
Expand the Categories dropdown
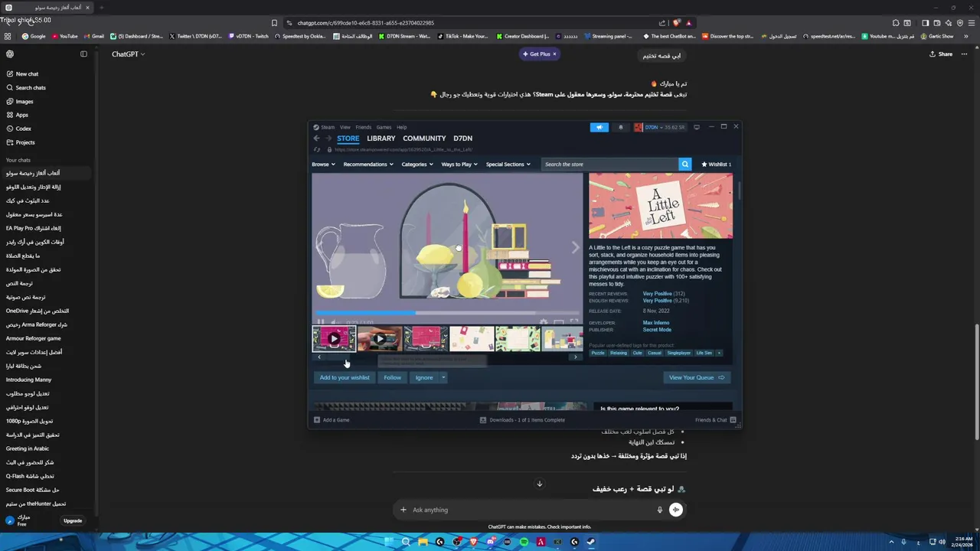pyautogui.click(x=417, y=164)
